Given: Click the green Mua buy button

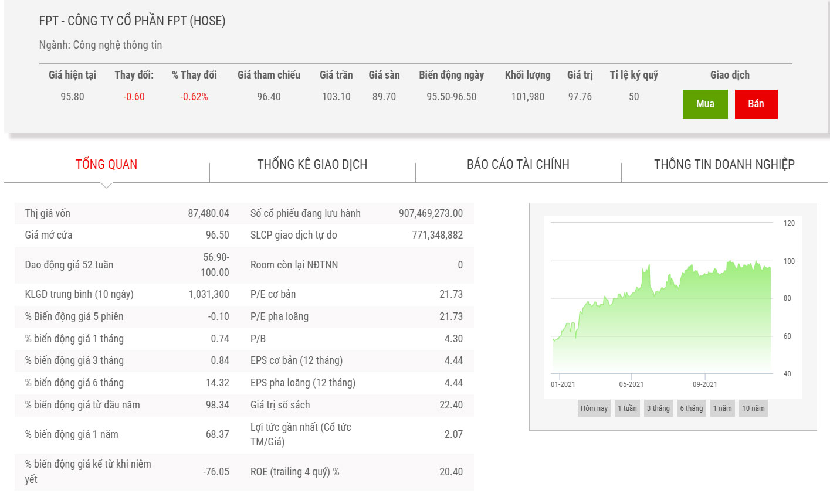Looking at the screenshot, I should click(x=704, y=104).
